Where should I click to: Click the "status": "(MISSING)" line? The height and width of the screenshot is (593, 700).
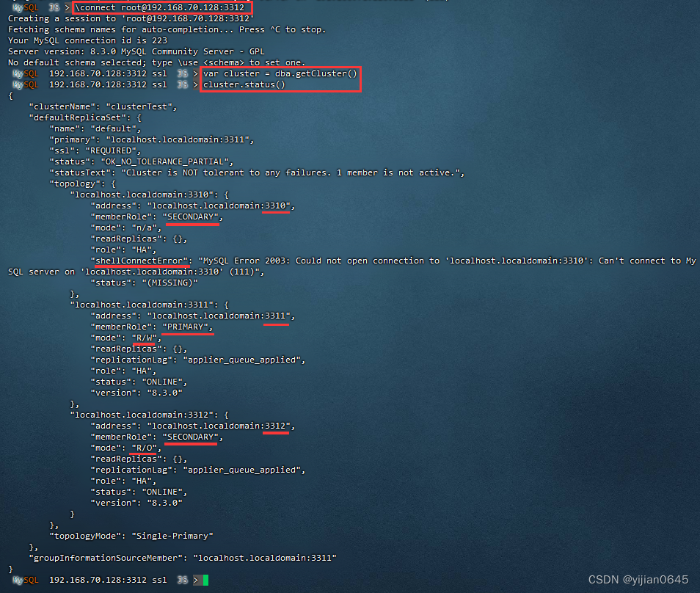144,283
